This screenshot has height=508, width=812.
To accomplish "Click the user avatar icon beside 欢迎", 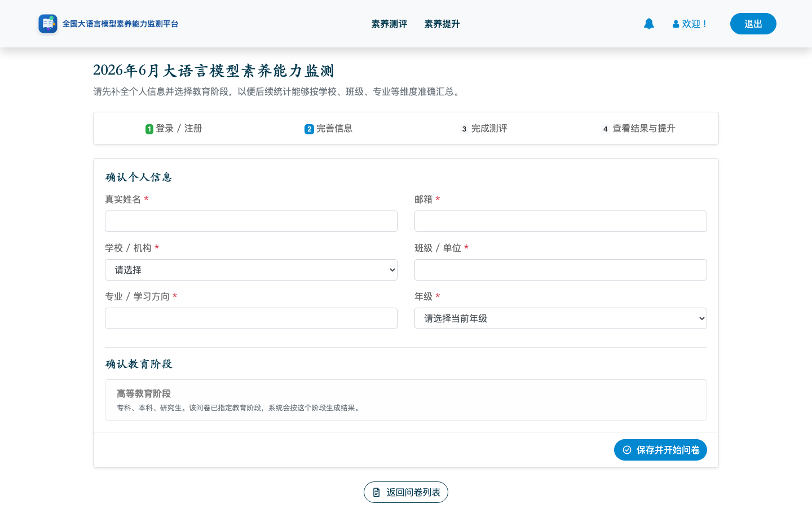I will (x=676, y=24).
